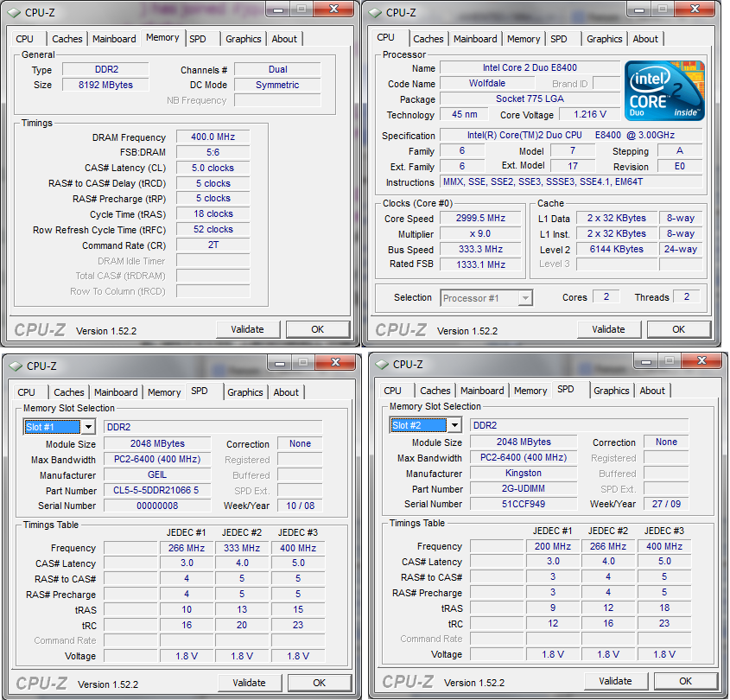
Task: Open Graphics tab in the processor window
Action: tap(604, 39)
